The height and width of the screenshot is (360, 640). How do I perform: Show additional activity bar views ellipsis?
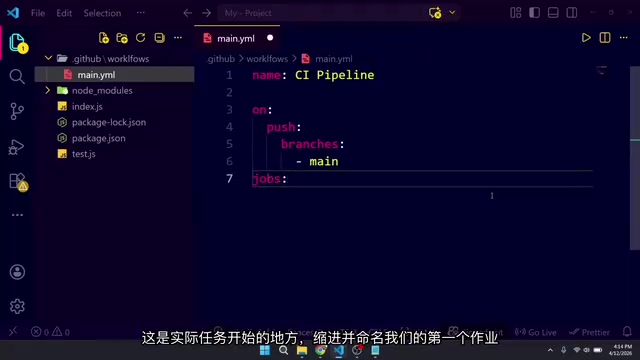tap(17, 215)
